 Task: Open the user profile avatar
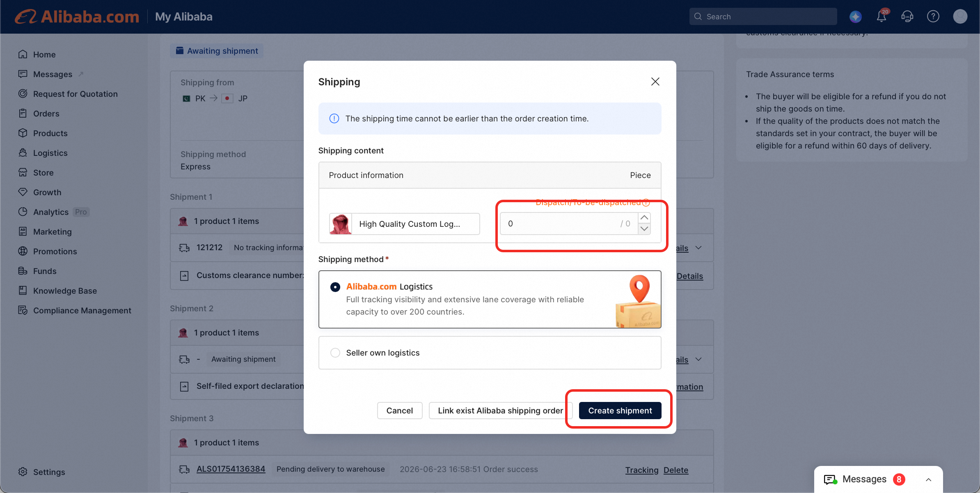(x=960, y=17)
